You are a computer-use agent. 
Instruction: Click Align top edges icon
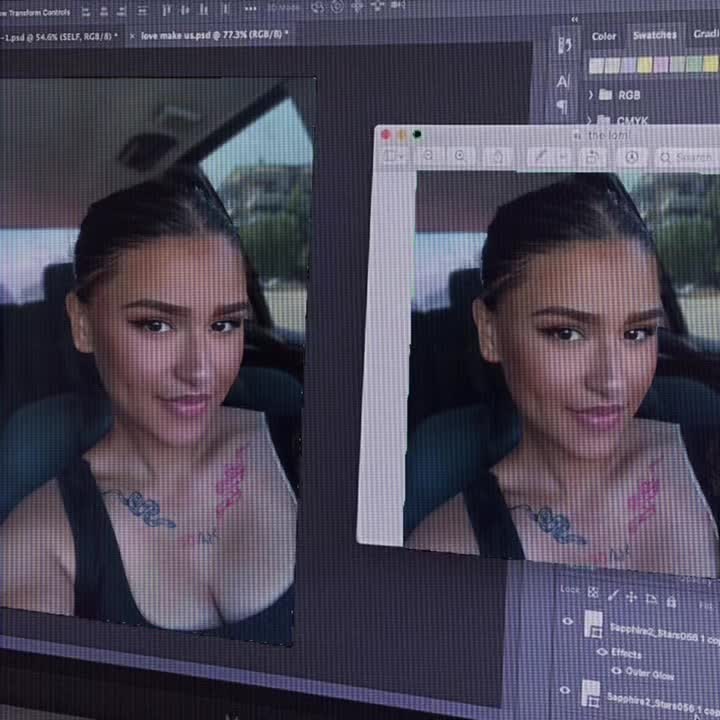tap(166, 10)
